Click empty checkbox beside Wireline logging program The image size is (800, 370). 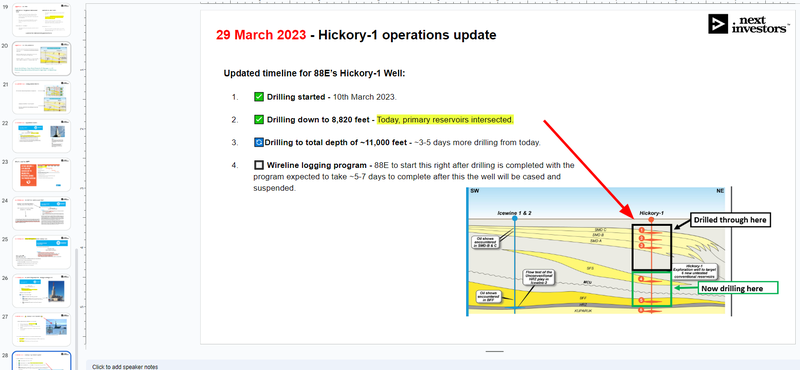(259, 165)
